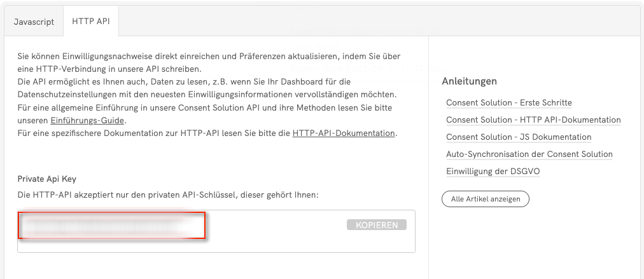Open the Einführungs-Guide link
This screenshot has width=644, height=279.
click(87, 121)
